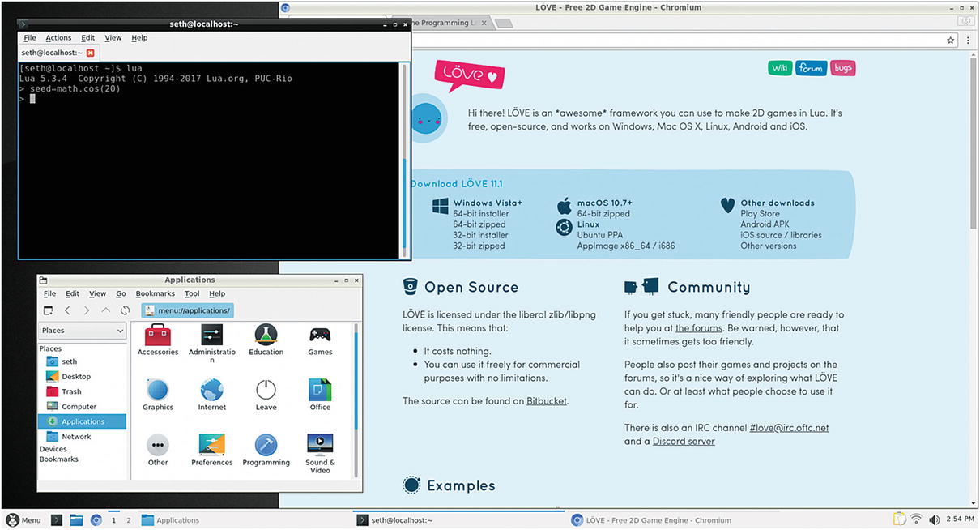The height and width of the screenshot is (530, 980).
Task: Click the LÖVE bugs button
Action: [x=843, y=68]
